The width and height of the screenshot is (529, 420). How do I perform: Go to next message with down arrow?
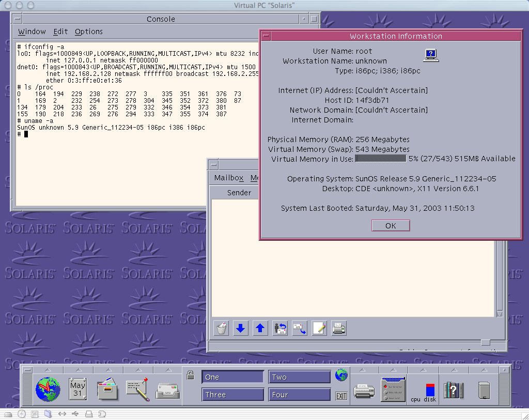click(x=241, y=328)
